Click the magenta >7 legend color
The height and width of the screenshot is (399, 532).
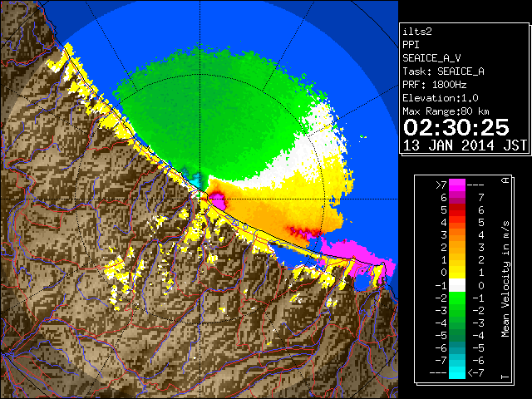(457, 185)
